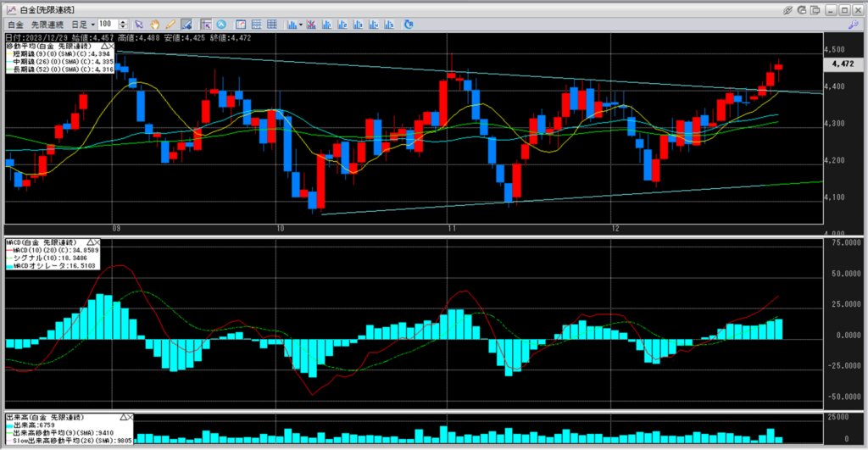Open the 先限連続 contract menu
868x450 pixels.
point(47,25)
